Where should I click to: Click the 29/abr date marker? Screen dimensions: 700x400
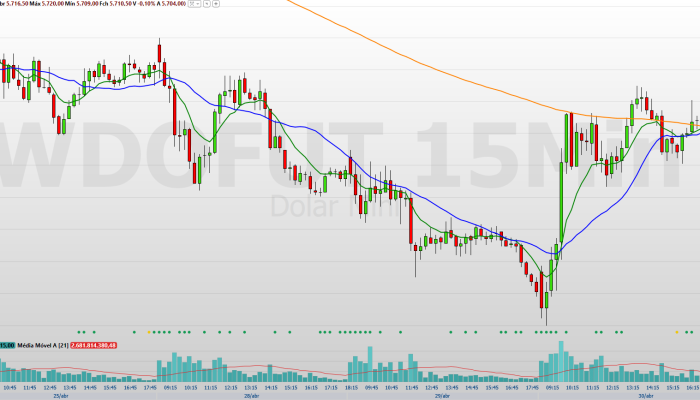439,395
